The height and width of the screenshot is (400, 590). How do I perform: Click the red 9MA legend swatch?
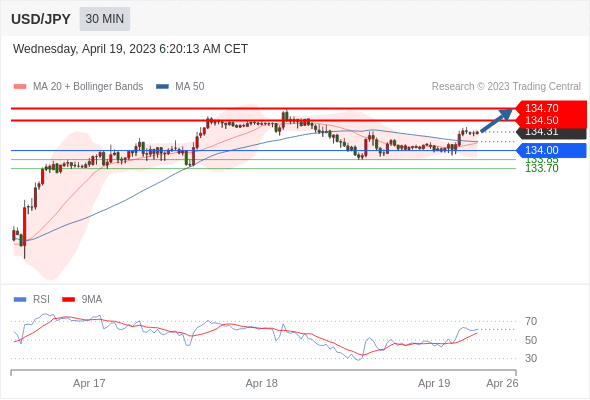pos(68,300)
